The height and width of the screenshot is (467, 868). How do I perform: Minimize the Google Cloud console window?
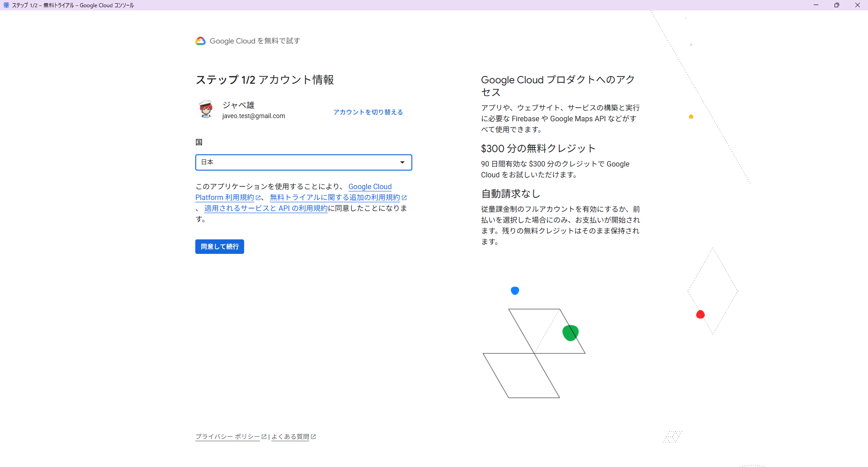[816, 5]
